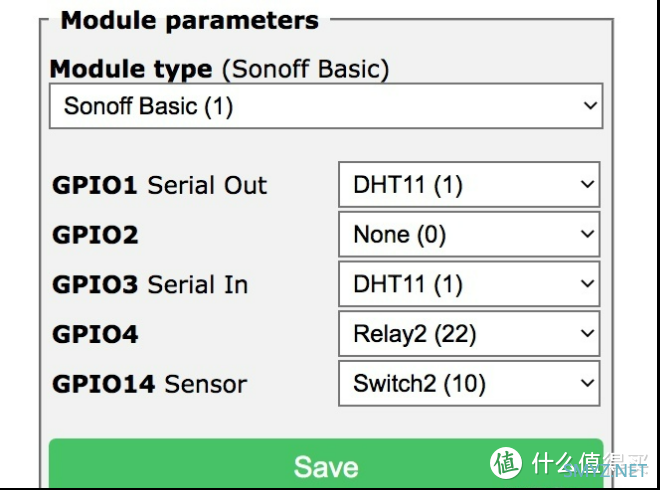The image size is (660, 490).
Task: Click the chevron arrow of GPIO1 selector
Action: point(587,184)
